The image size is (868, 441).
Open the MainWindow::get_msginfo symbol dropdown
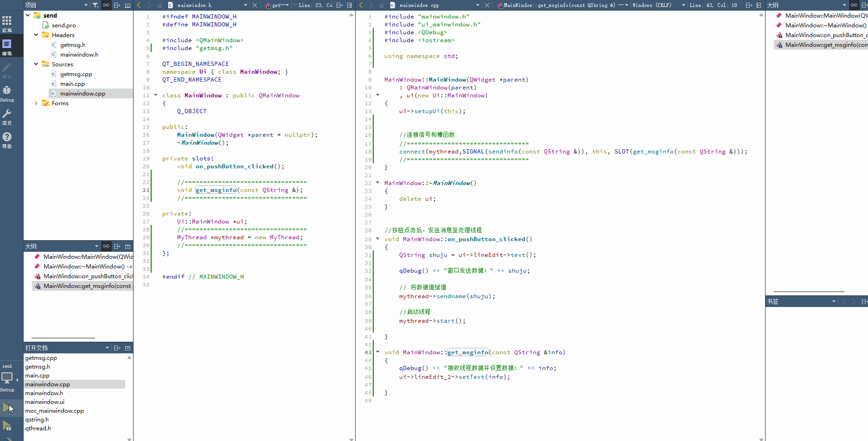562,5
